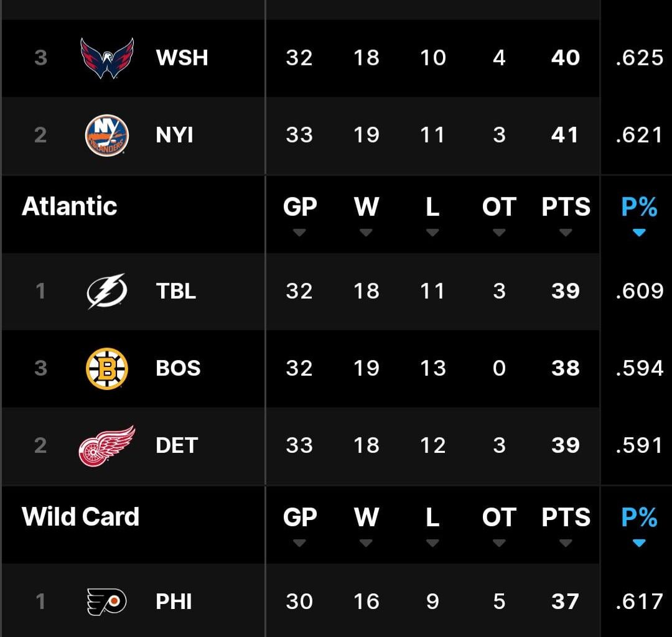
Task: Select the Tampa Bay Lightning bolt logo
Action: [106, 291]
